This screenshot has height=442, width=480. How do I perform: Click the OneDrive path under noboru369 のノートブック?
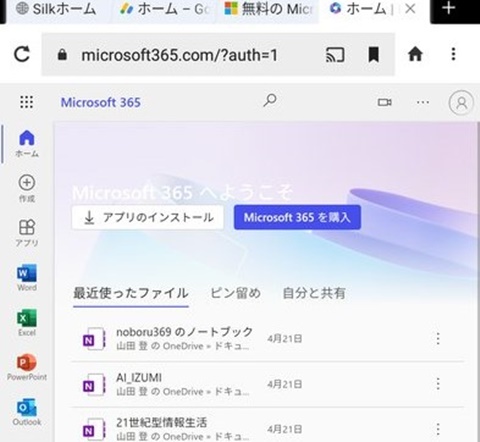click(x=183, y=346)
